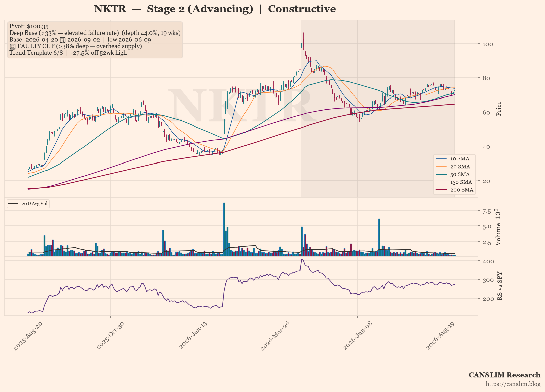
Task: Click the 2026-Jun-08 date label
Action: point(358,336)
